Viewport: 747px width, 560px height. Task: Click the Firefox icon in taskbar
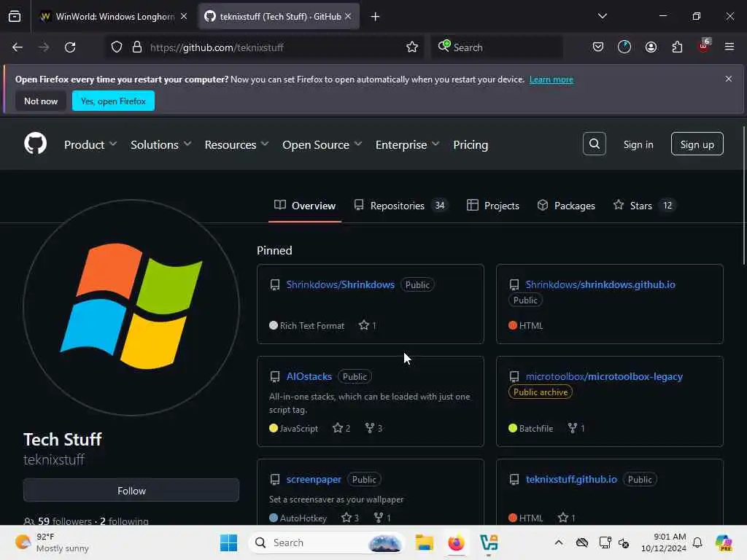pos(456,542)
